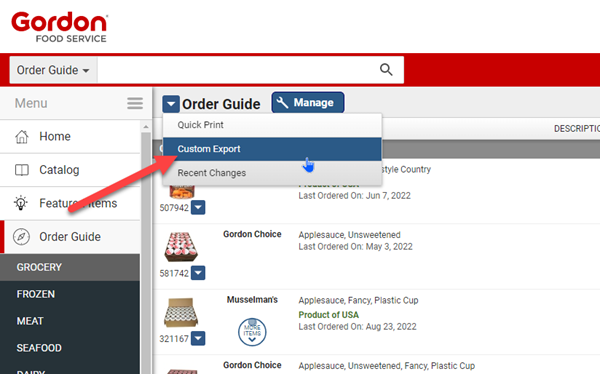
Task: Click the sidebar scroll up arrow
Action: coord(146,126)
